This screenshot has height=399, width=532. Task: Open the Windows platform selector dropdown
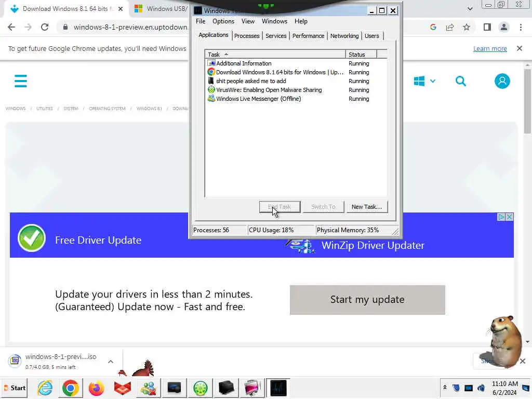click(424, 81)
